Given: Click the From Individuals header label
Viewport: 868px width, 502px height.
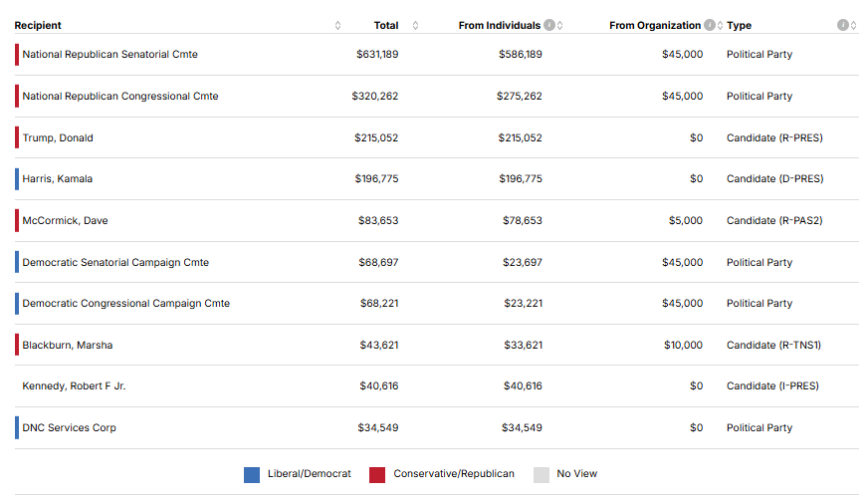Looking at the screenshot, I should pos(500,26).
